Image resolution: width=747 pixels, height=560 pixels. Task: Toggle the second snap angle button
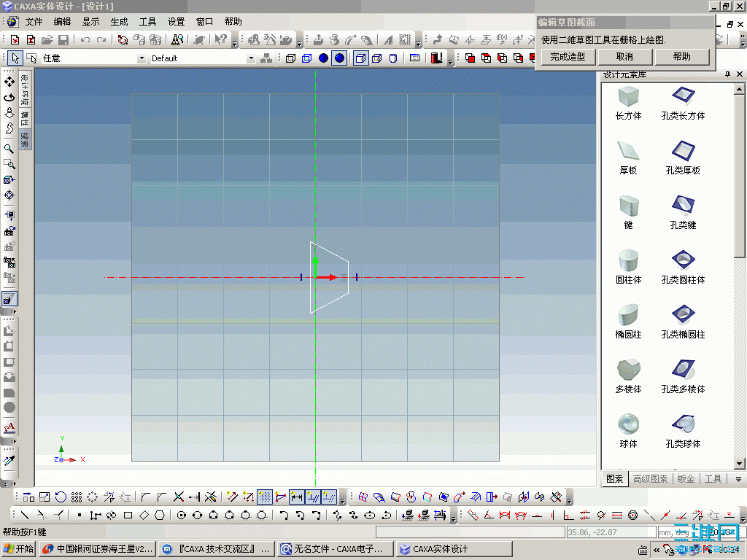tap(313, 497)
